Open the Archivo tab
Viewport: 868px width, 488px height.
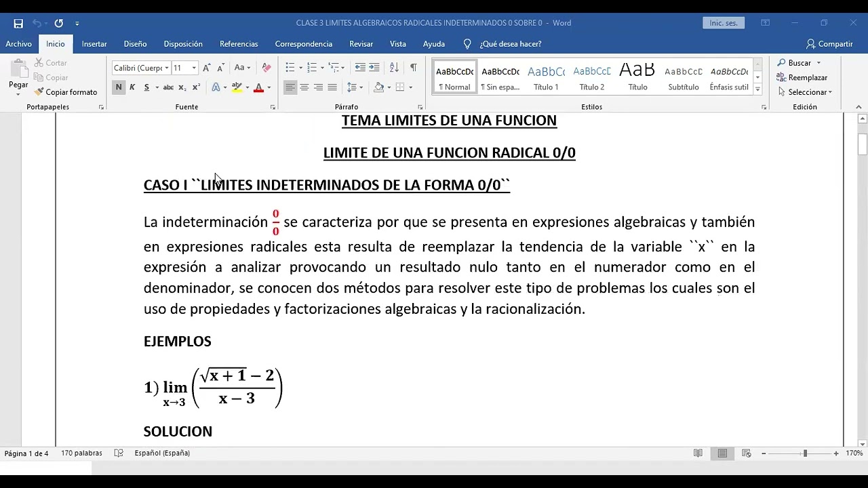tap(19, 44)
